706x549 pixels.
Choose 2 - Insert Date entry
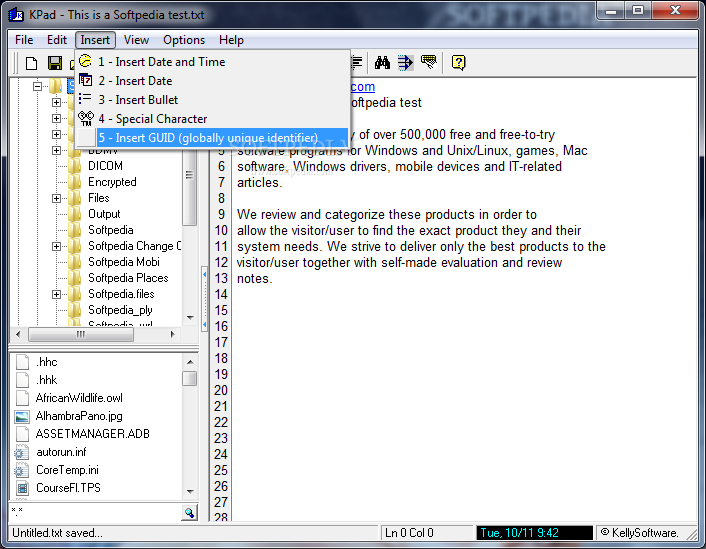click(213, 81)
